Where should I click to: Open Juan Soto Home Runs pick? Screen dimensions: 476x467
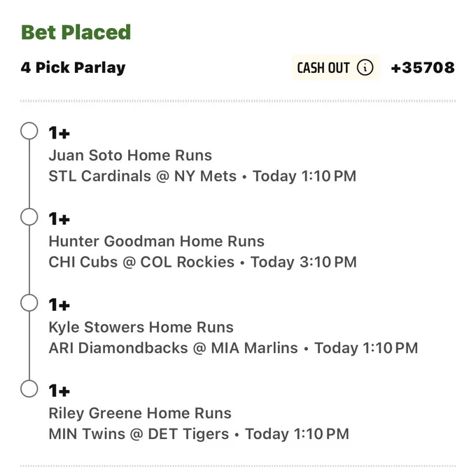click(130, 155)
